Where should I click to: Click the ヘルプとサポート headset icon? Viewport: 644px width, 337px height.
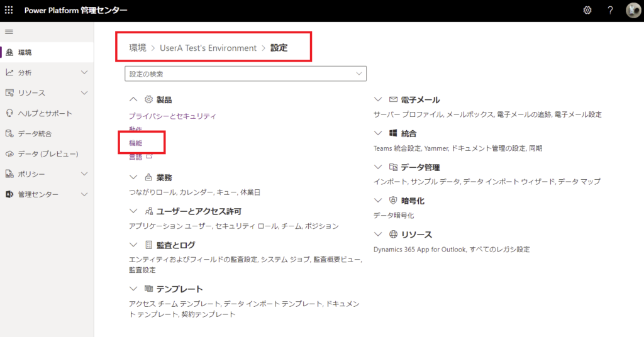(x=9, y=113)
